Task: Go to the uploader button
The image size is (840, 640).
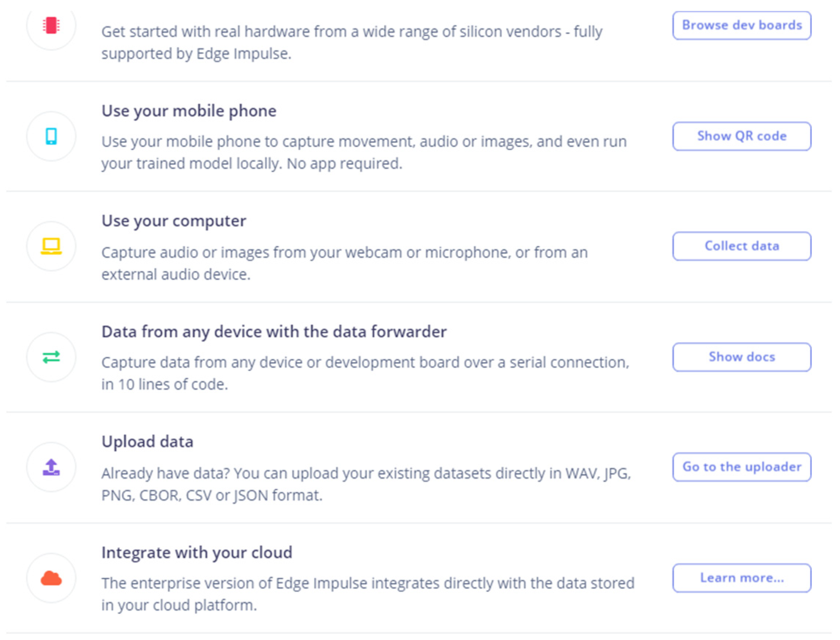Action: click(x=741, y=467)
